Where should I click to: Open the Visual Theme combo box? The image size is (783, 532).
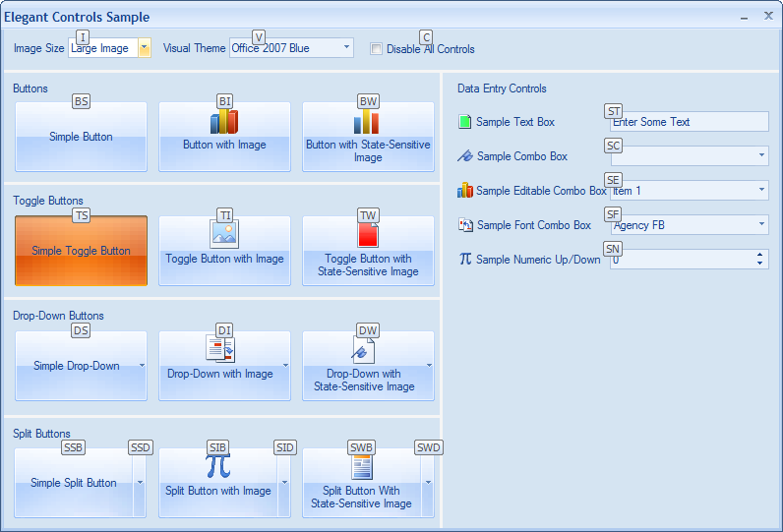[291, 48]
